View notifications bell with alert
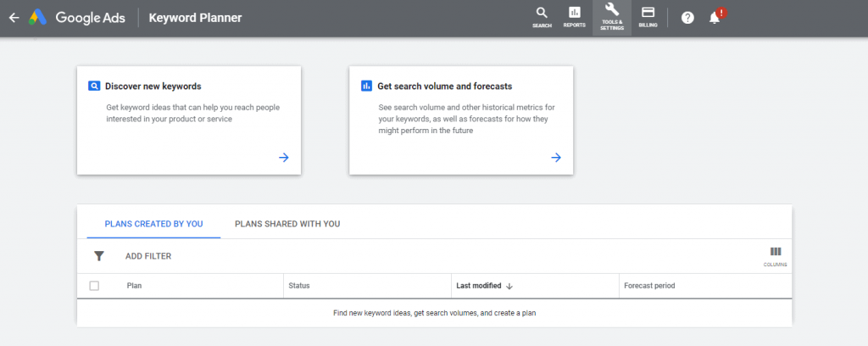Image resolution: width=868 pixels, height=346 pixels. click(x=716, y=17)
